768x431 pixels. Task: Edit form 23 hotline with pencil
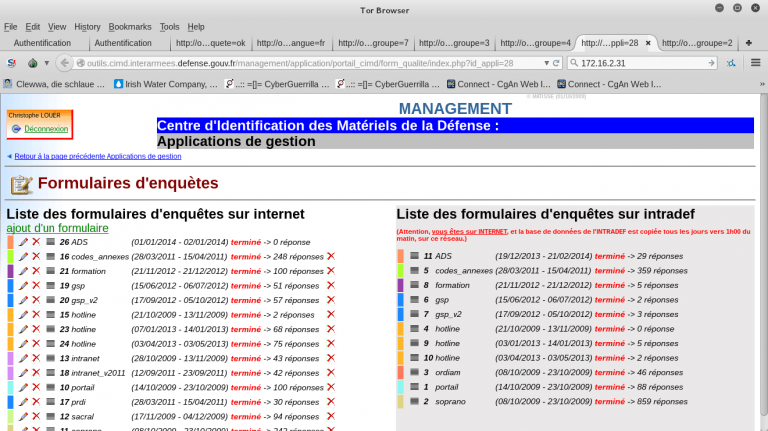(23, 329)
